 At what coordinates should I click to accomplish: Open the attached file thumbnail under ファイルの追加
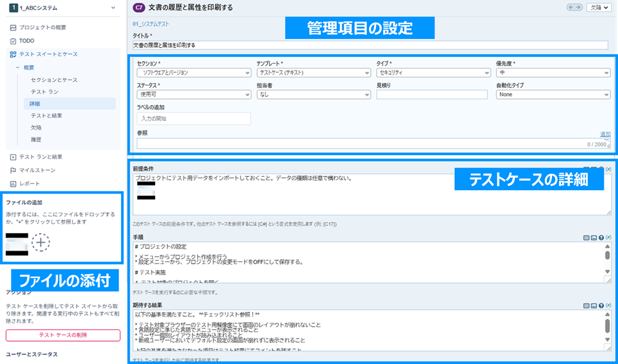[x=17, y=244]
